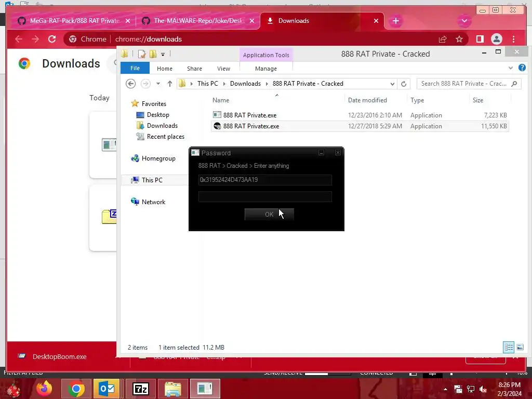
Task: Open the File tab in Explorer ribbon
Action: pos(135,68)
